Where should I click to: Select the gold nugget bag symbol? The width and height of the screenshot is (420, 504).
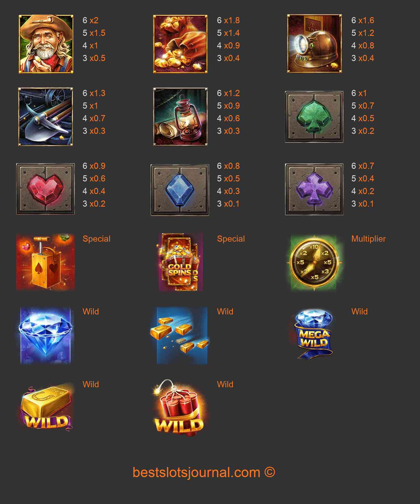(180, 44)
